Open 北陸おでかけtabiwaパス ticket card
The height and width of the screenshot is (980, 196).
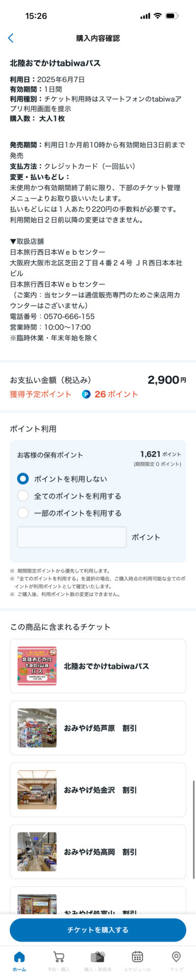(98, 666)
